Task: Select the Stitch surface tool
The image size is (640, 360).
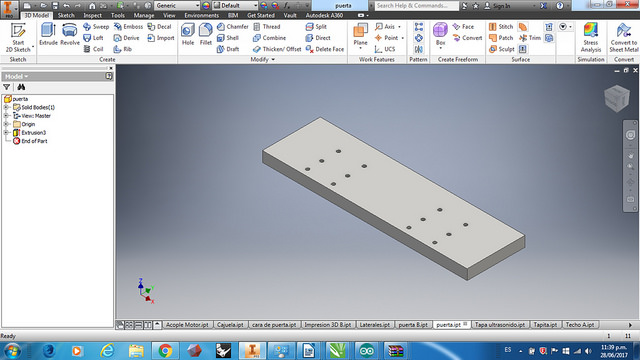Action: point(501,27)
